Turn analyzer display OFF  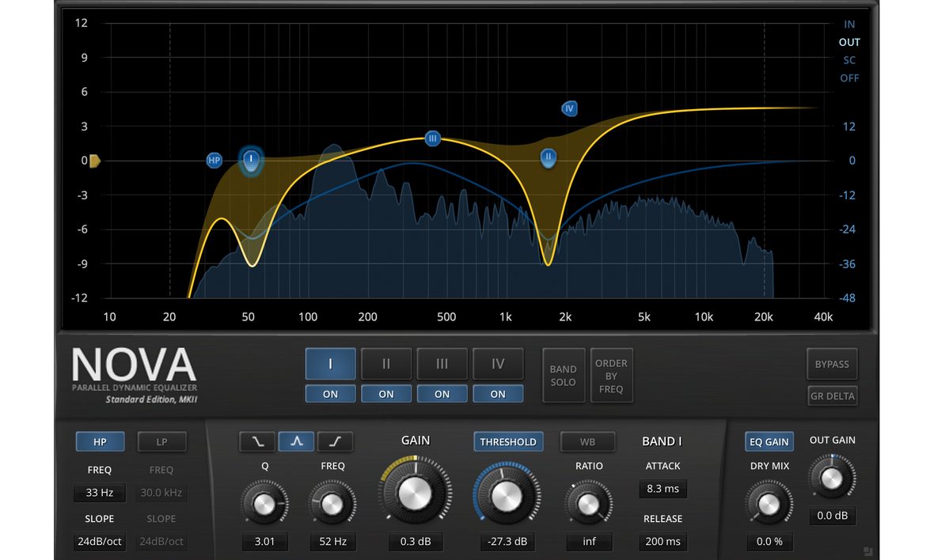point(849,78)
